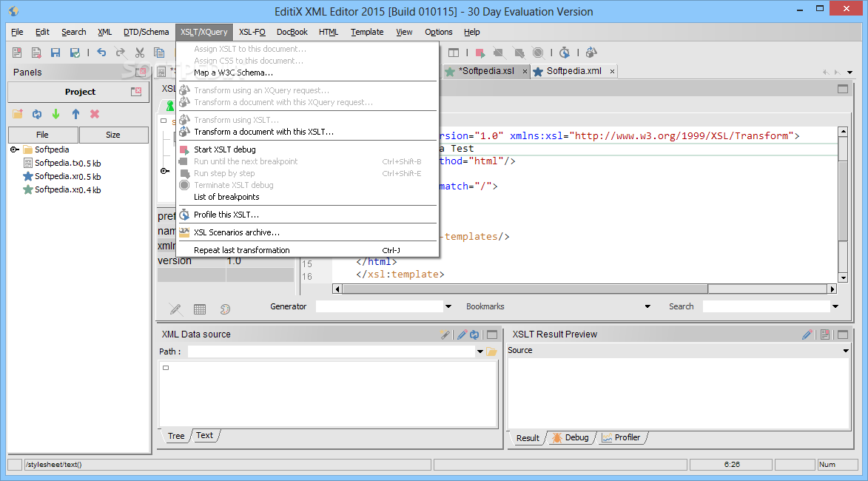Viewport: 868px width, 481px height.
Task: Click the New document toolbar icon
Action: click(17, 53)
